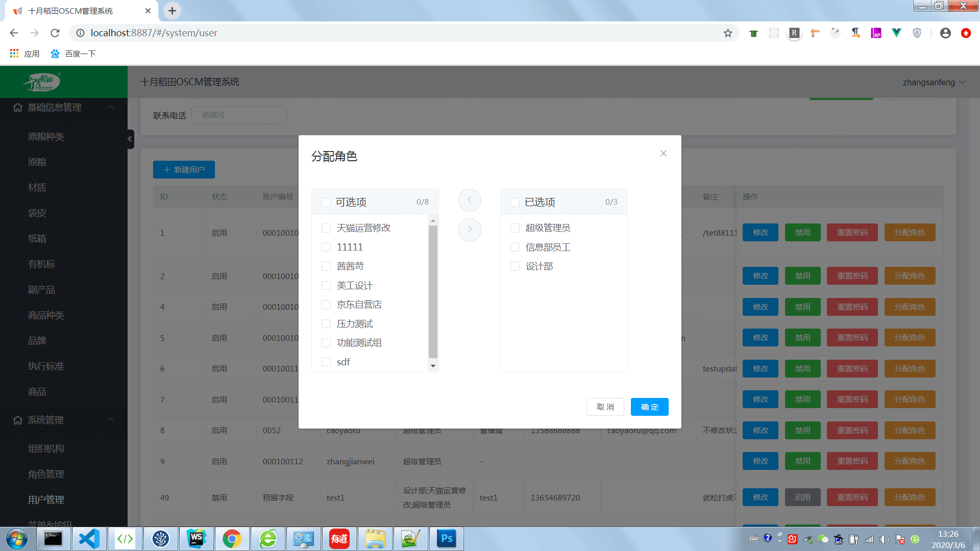The image size is (980, 551).
Task: Open WebStorm from the taskbar
Action: tap(197, 539)
